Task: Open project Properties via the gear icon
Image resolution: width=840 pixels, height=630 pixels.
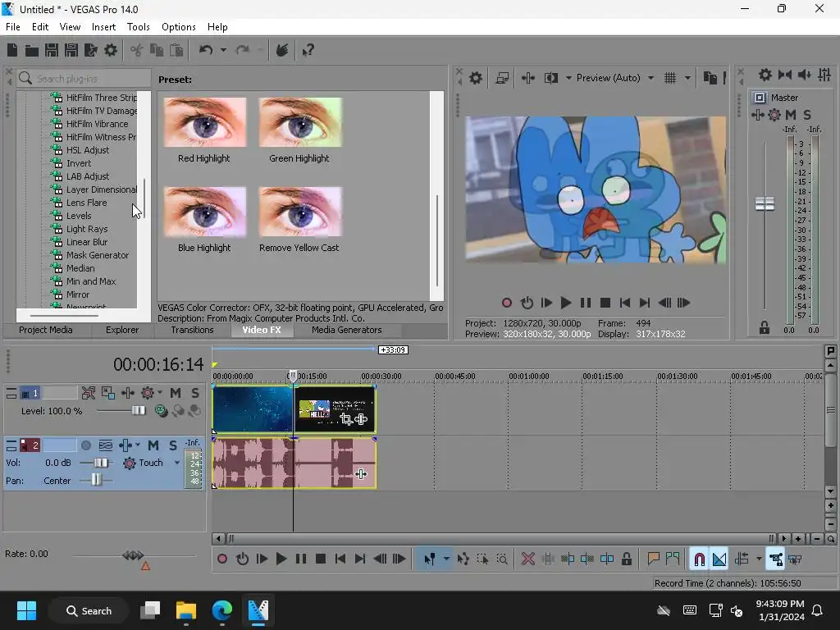Action: 111,50
